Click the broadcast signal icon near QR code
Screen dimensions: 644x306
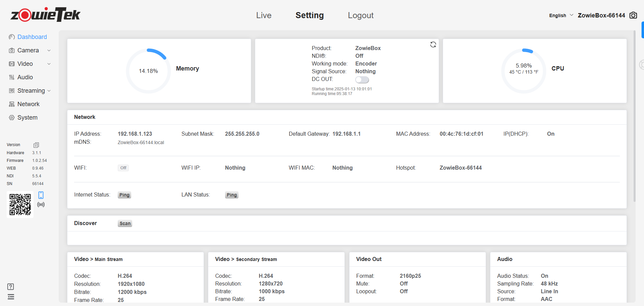click(41, 205)
